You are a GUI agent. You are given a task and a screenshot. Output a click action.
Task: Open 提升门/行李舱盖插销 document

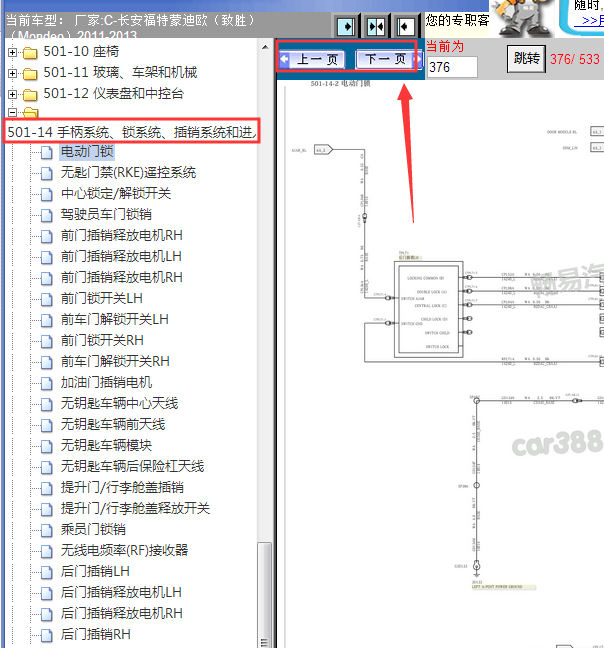[122, 488]
